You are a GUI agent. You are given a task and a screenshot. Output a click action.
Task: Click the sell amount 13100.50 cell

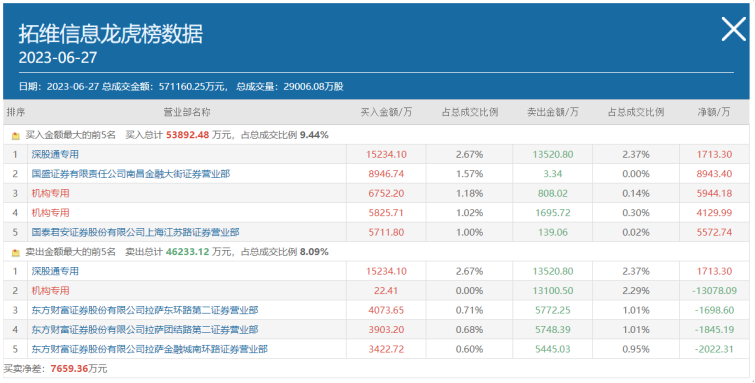553,291
